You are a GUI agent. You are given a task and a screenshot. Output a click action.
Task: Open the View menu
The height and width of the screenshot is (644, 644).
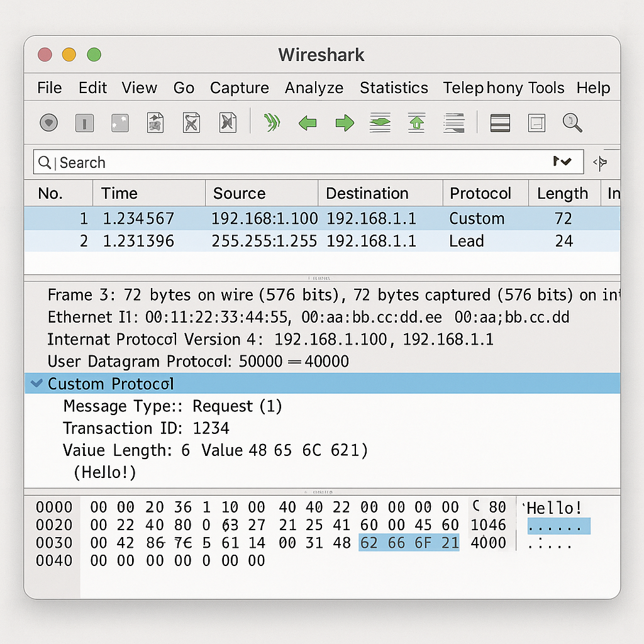[139, 88]
